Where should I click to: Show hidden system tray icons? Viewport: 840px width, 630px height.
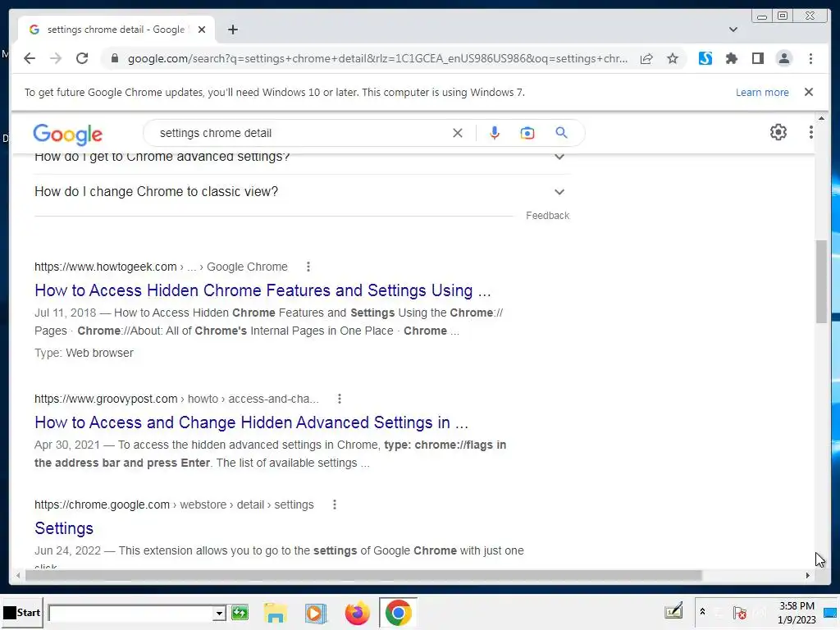(x=702, y=612)
